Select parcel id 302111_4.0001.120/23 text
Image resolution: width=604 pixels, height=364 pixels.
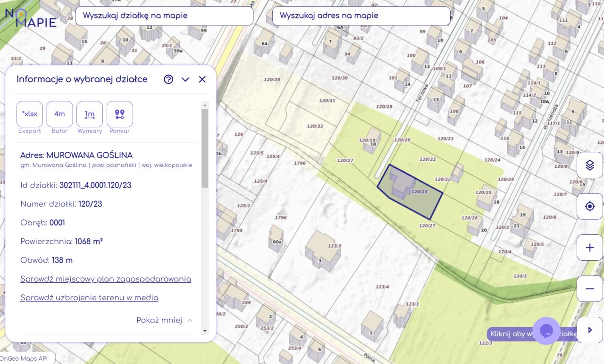coord(95,185)
